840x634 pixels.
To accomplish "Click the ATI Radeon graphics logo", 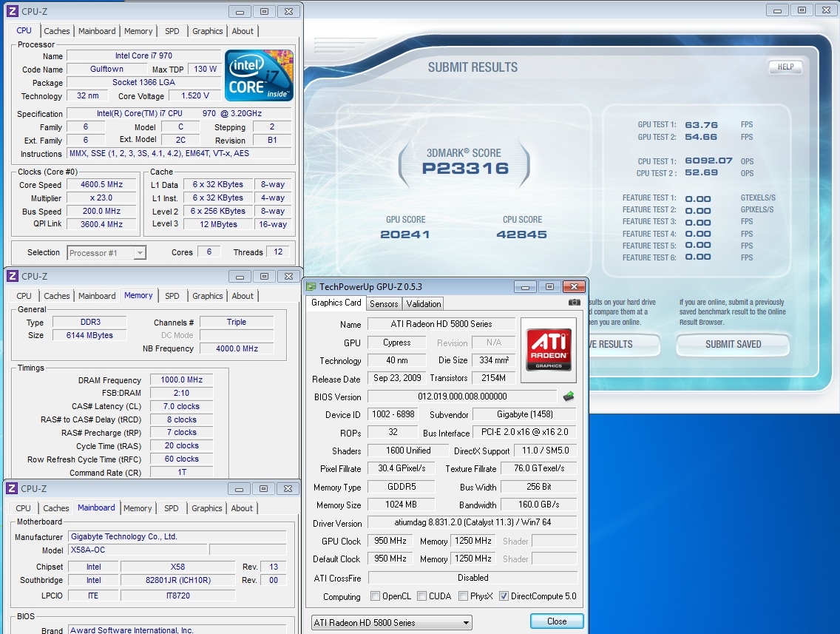I will pos(548,350).
